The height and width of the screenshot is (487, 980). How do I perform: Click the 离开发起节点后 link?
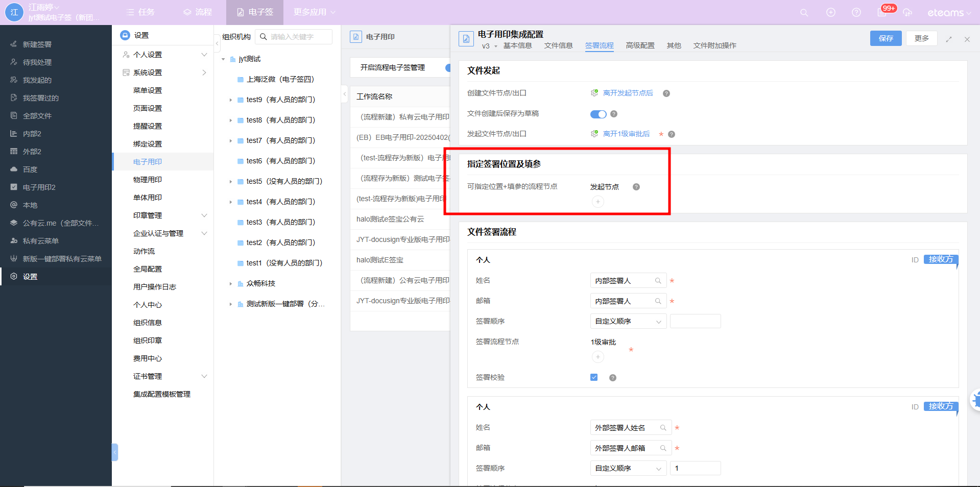628,93
